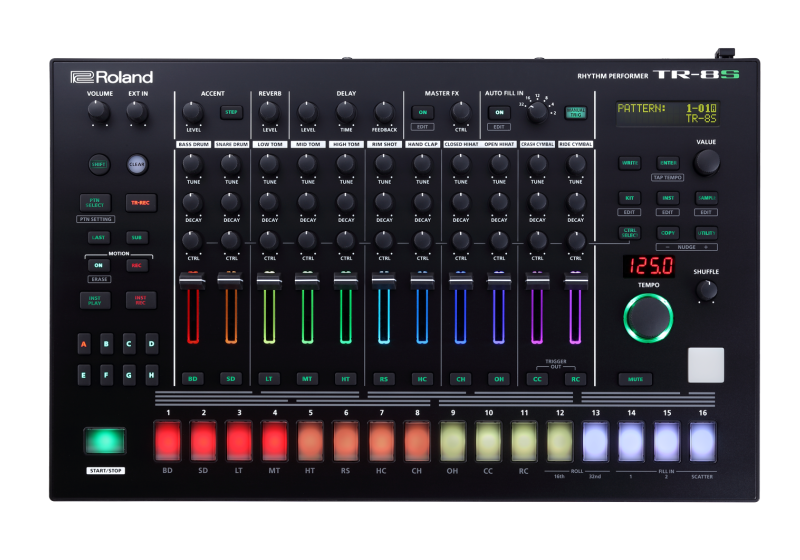The height and width of the screenshot is (560, 800).
Task: Click the SHIFT button
Action: click(x=98, y=164)
